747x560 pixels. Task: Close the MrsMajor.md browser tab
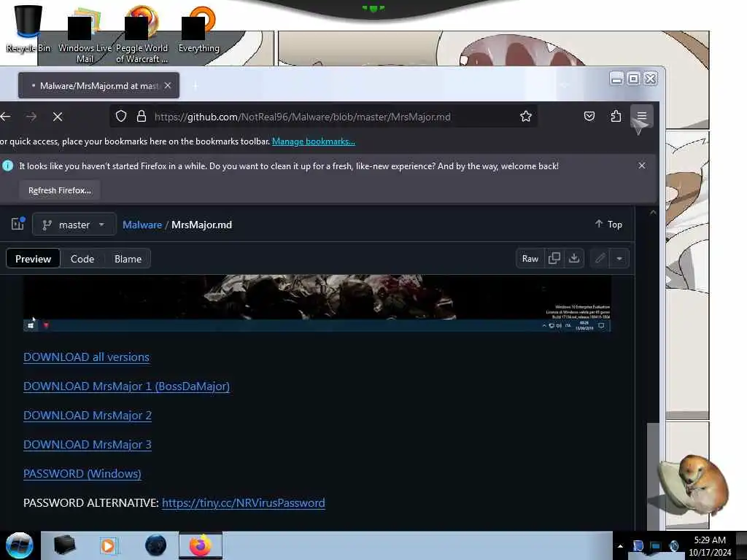[168, 86]
